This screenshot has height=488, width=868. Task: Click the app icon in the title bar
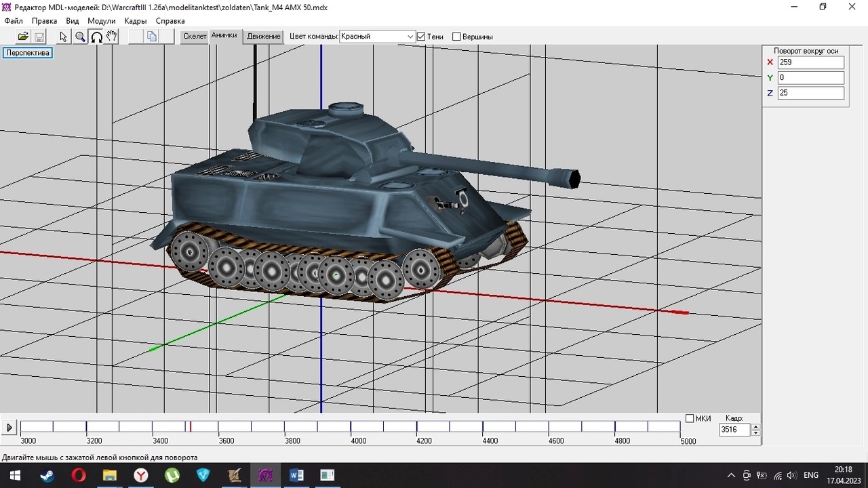coord(7,7)
